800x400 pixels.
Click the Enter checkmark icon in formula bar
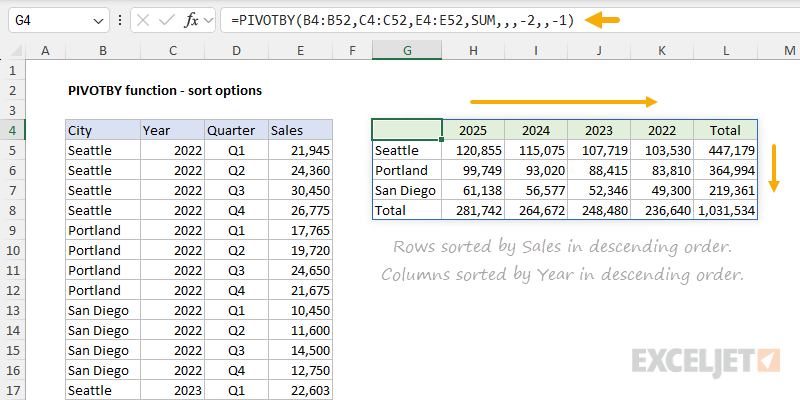167,20
